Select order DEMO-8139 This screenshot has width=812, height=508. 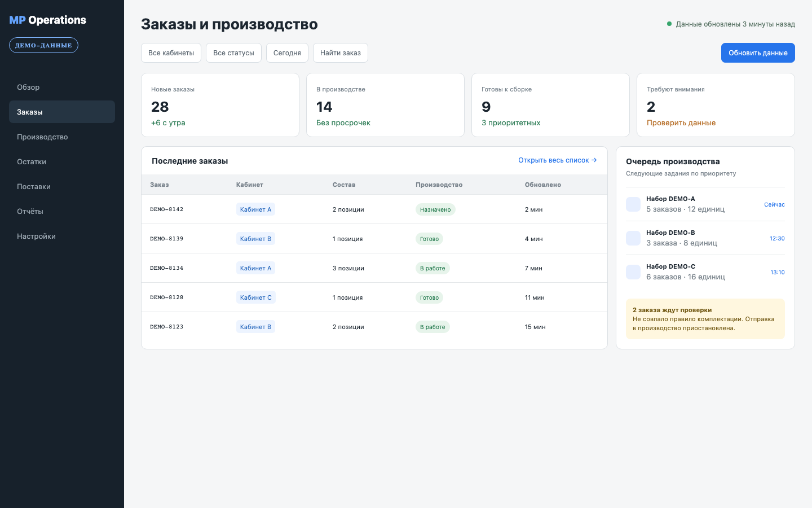click(166, 239)
